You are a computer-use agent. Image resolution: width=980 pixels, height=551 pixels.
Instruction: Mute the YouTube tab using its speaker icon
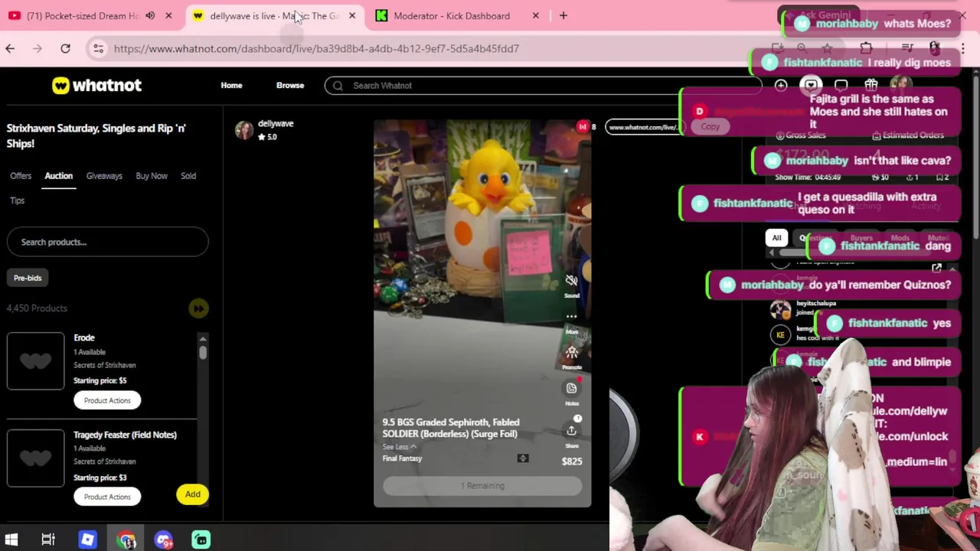[x=150, y=15]
